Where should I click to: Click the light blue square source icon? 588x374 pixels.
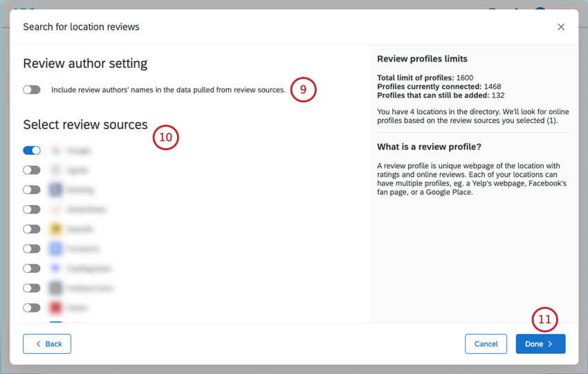coord(55,249)
